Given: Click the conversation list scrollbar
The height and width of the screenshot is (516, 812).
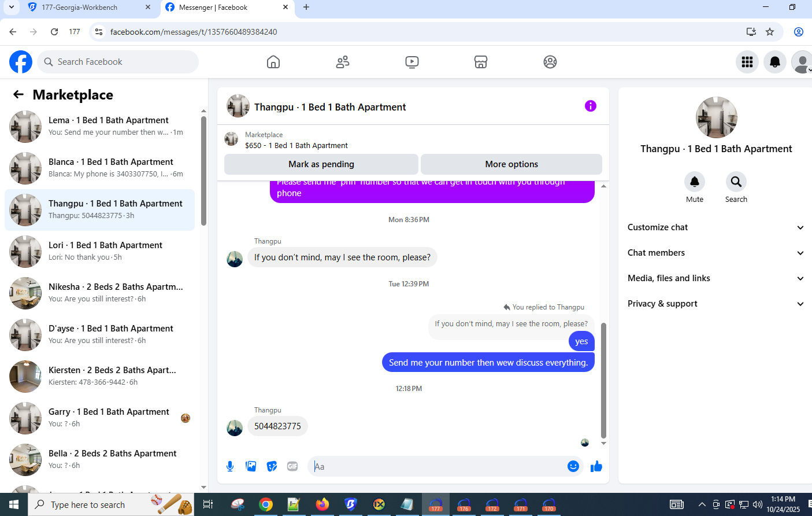Looking at the screenshot, I should point(203,171).
